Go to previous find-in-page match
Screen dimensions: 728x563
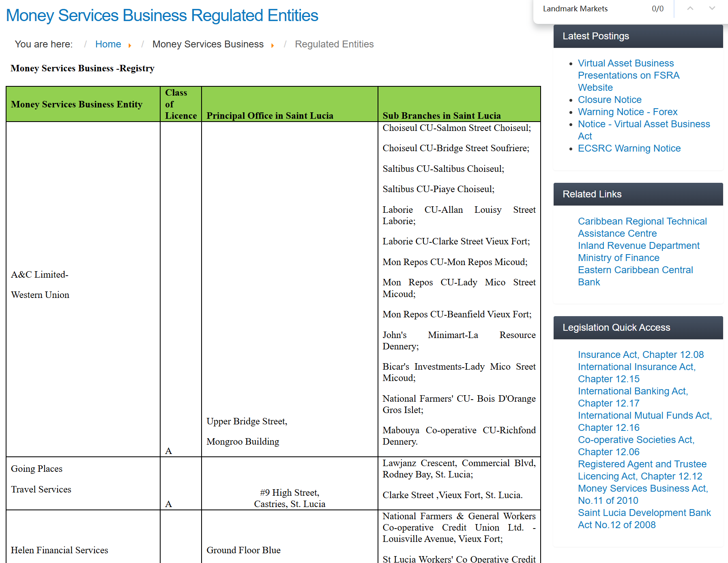click(x=690, y=9)
